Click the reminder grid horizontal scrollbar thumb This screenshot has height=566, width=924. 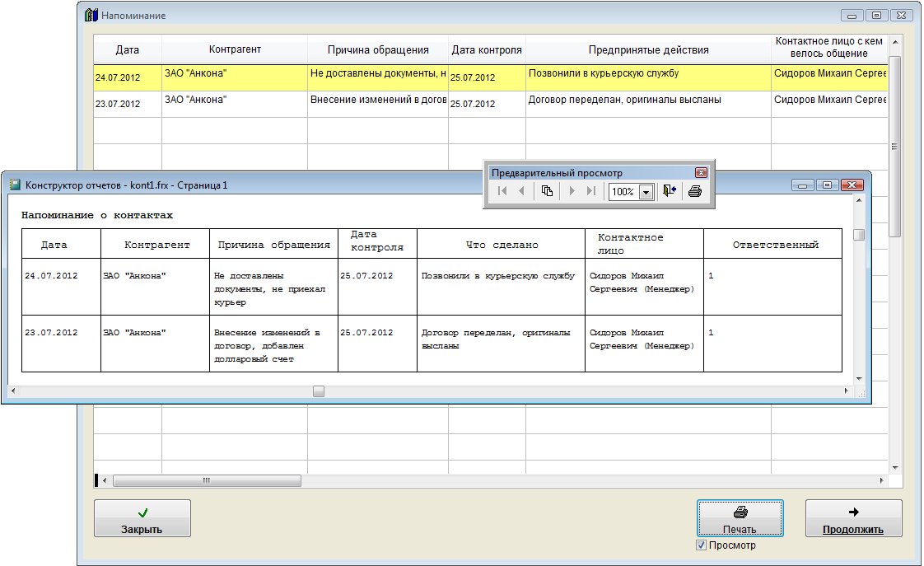tap(206, 480)
